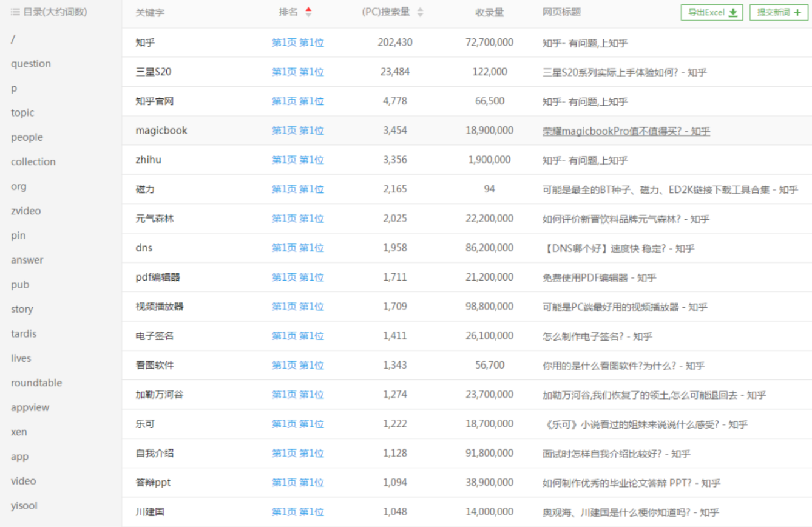Open the 荣耀magicbookPro值不值得买 page title link
This screenshot has width=812, height=527.
click(626, 131)
